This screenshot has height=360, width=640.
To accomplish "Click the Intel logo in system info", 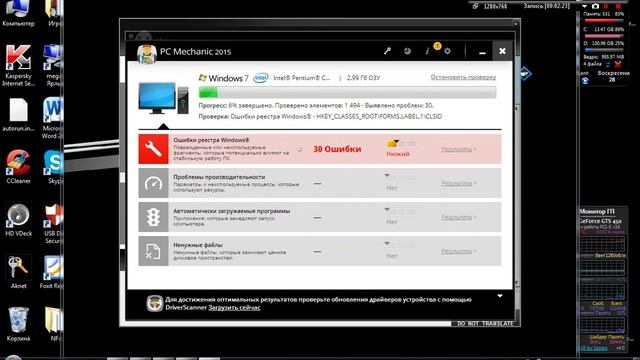I will 261,78.
